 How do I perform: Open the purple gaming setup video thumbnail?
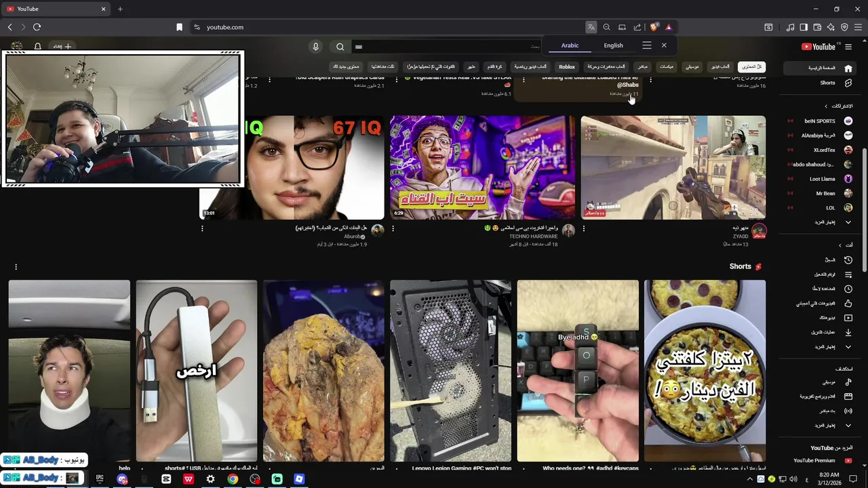coord(482,167)
